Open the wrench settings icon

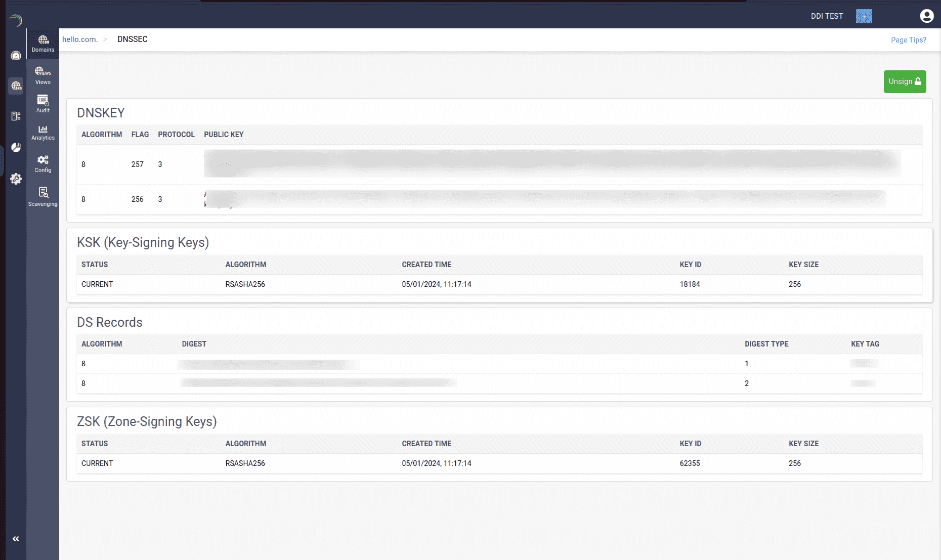point(16,179)
